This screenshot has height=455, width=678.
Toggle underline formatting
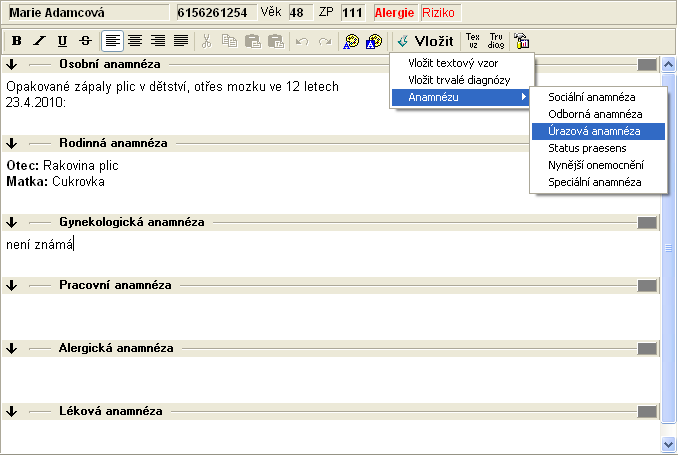tap(62, 41)
